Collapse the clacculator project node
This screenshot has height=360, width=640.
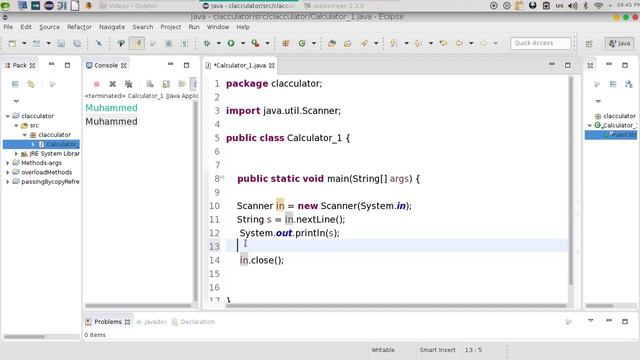coord(7,116)
